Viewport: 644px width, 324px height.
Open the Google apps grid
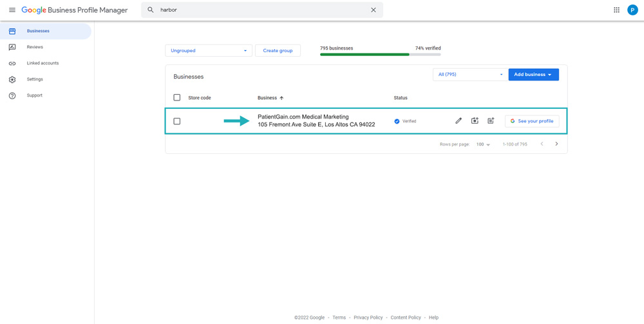point(616,10)
